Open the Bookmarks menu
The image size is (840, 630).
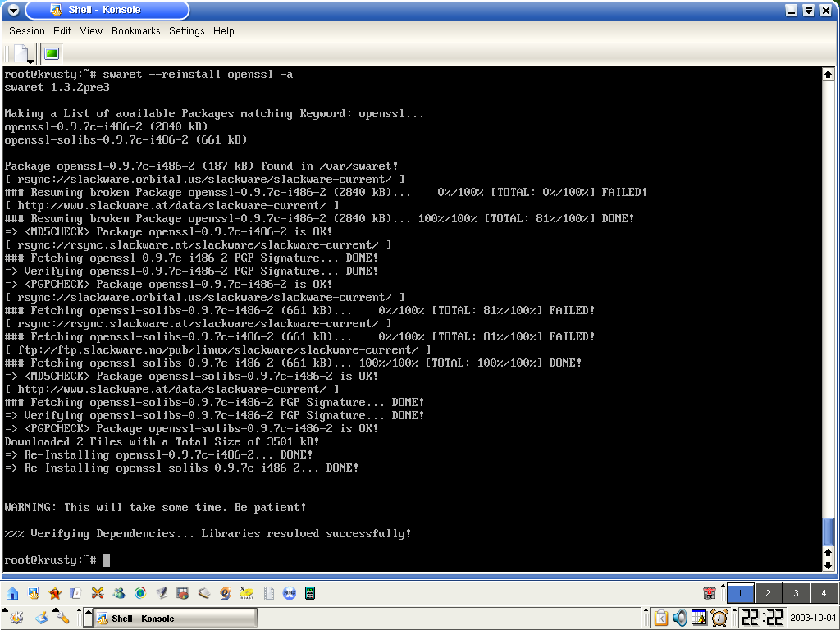tap(136, 31)
